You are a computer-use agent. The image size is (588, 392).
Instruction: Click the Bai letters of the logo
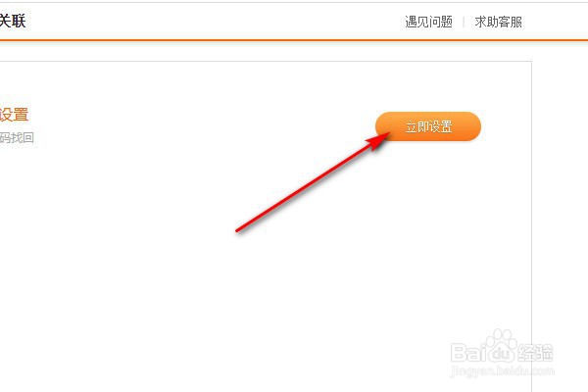(468, 353)
